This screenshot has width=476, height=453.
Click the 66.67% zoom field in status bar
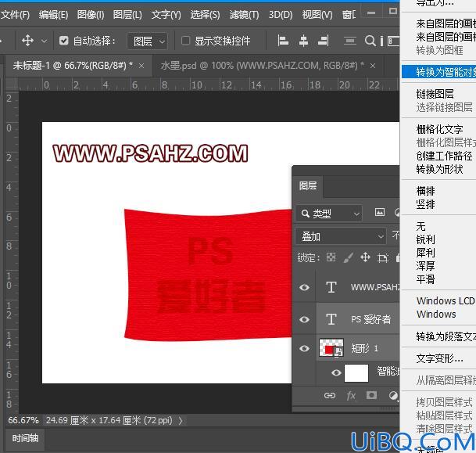click(x=23, y=420)
